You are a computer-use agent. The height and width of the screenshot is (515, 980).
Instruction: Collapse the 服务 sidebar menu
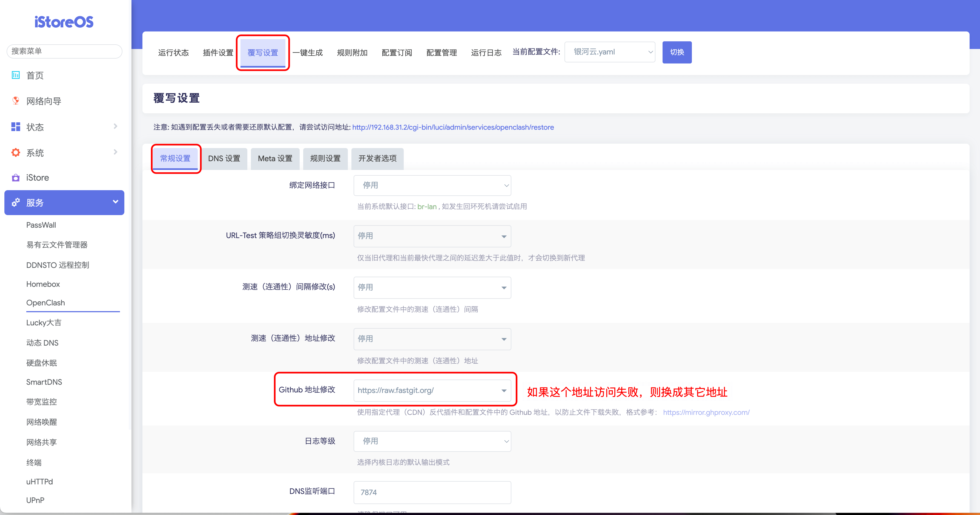pos(64,202)
